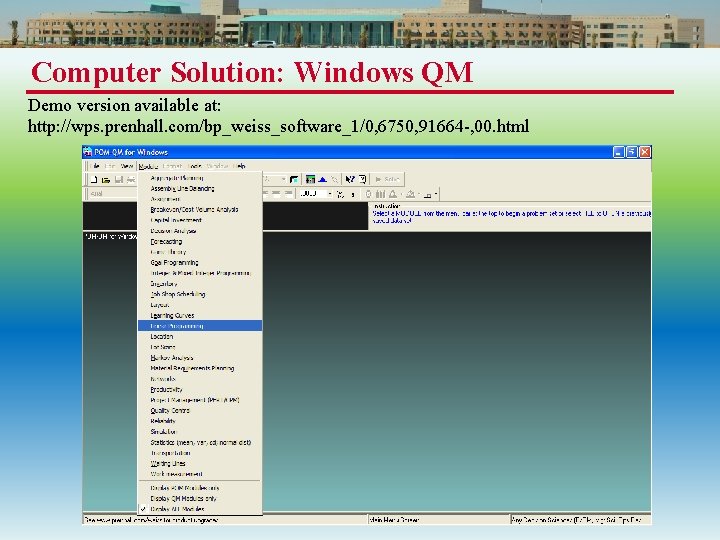This screenshot has width=720, height=540.
Task: Click the cyan window toolbar icon
Action: (x=294, y=180)
